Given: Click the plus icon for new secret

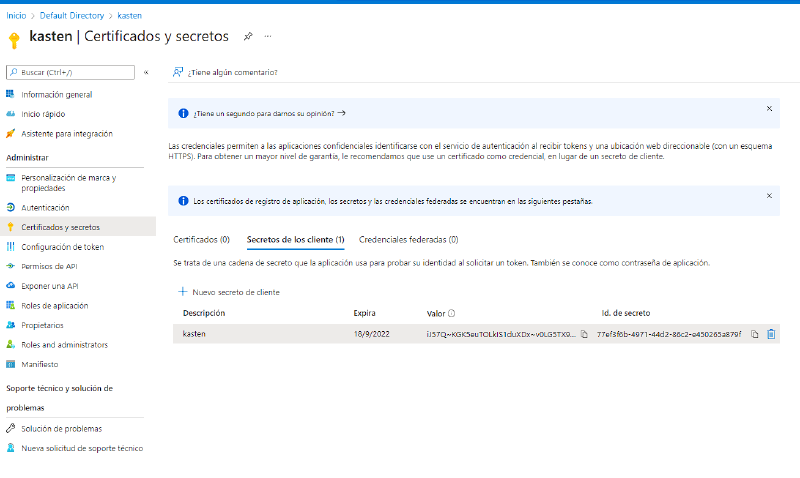Looking at the screenshot, I should 183,292.
